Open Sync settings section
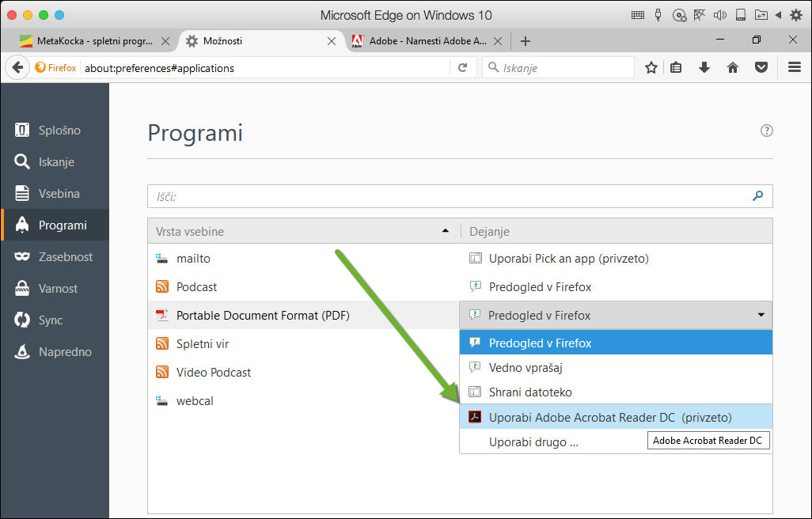 coord(55,320)
